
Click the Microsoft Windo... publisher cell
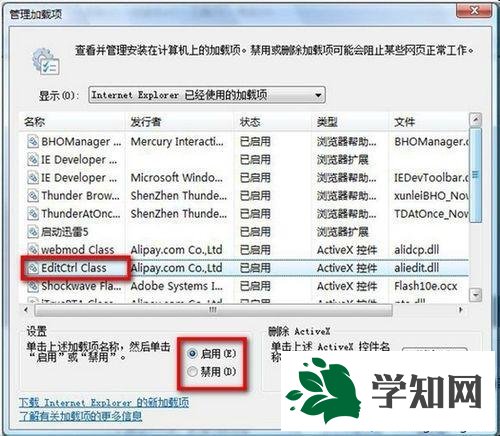(x=177, y=178)
